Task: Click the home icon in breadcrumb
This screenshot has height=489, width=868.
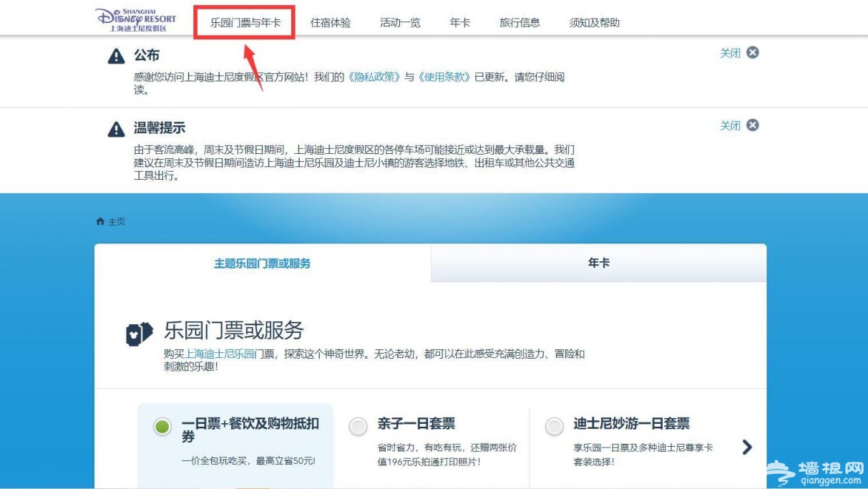Action: (100, 222)
